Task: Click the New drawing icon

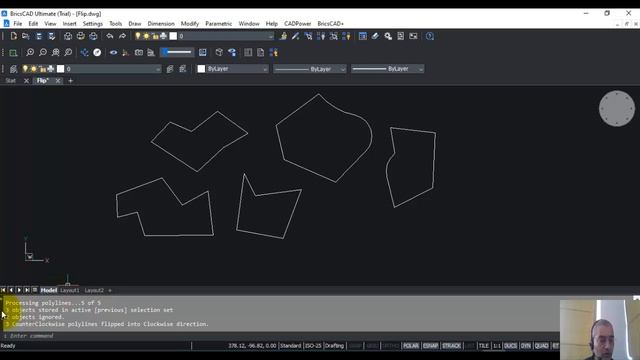Action: (13, 36)
